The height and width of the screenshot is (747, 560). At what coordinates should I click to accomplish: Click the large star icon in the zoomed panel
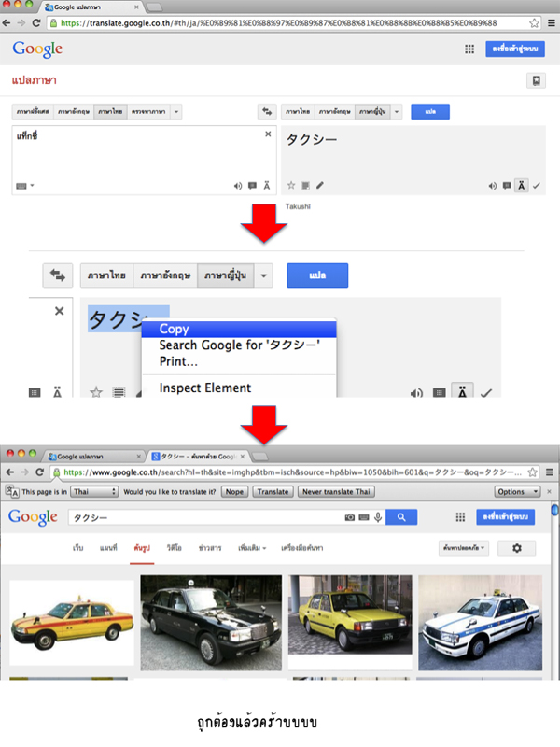coord(96,391)
